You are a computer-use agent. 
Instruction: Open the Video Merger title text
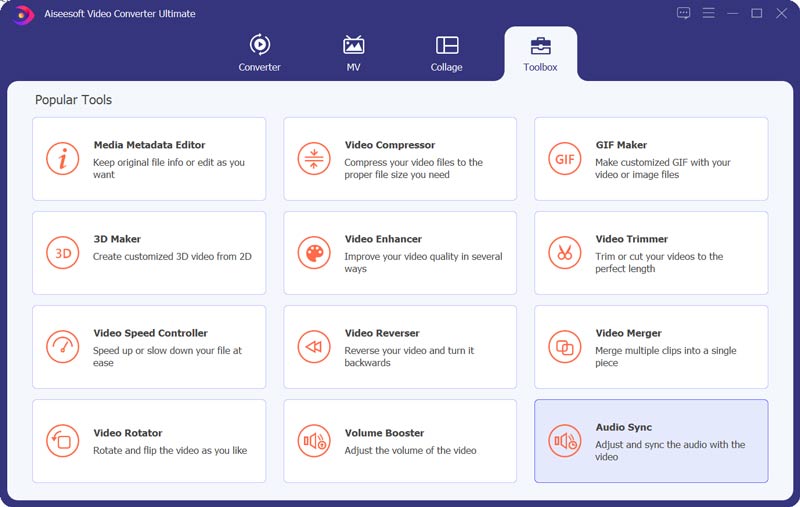(628, 333)
